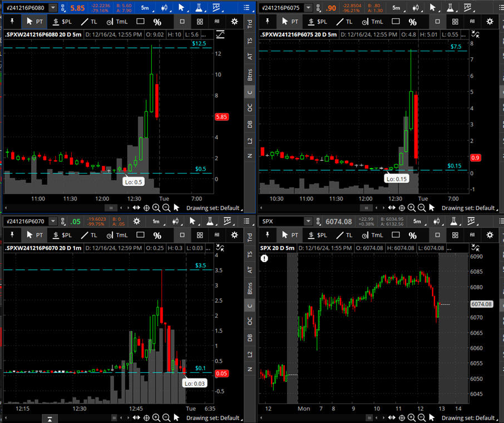Toggle $PL price level tool in P6080 toolbar
Viewport: 504px width, 423px height.
[62, 22]
